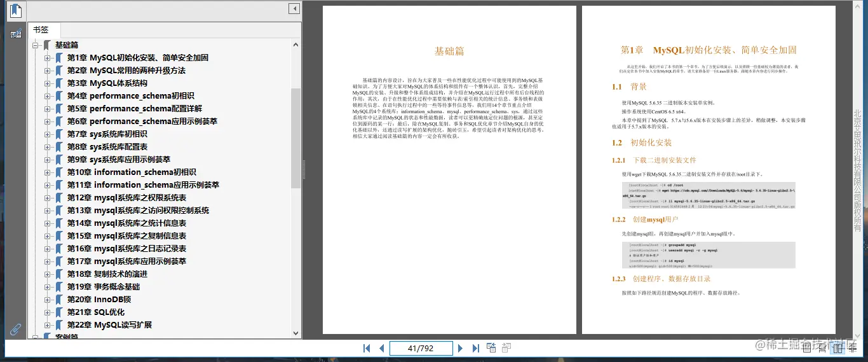Click the previous view icon

pos(491,347)
